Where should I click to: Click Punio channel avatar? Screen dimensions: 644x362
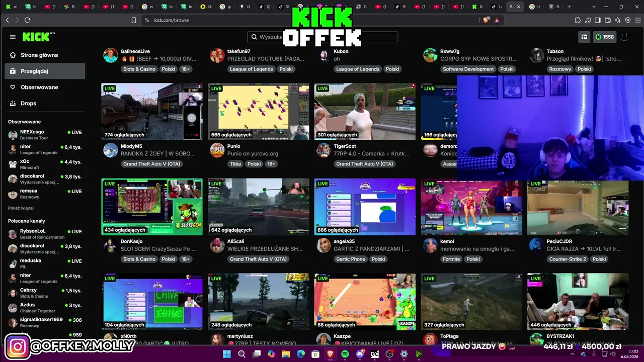217,150
